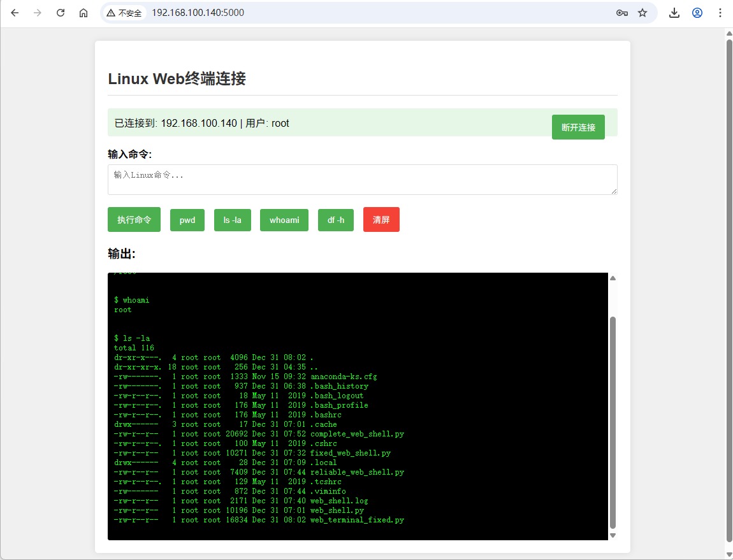
Task: Click reliable_web_shell.py in the listing
Action: coord(357,472)
